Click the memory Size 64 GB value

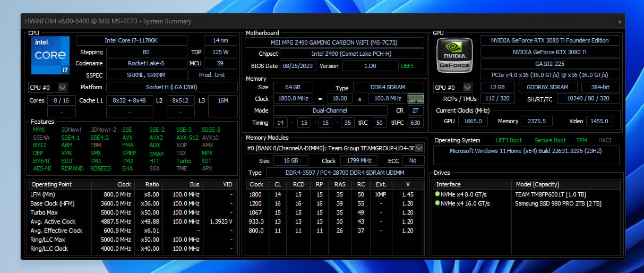pyautogui.click(x=293, y=87)
